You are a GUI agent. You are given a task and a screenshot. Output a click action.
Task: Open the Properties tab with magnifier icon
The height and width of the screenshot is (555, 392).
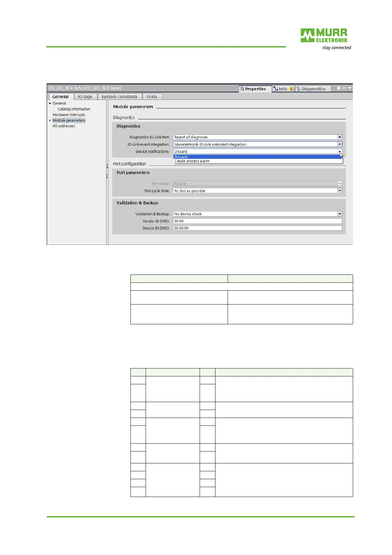[255, 89]
